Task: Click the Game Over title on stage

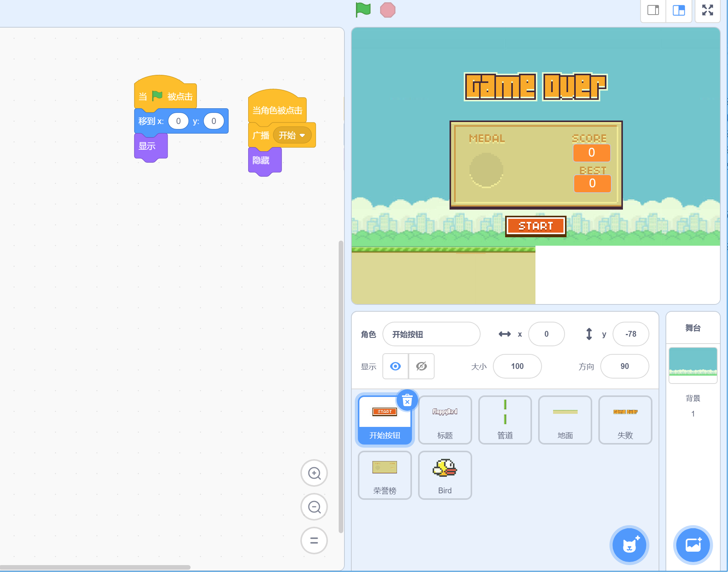Action: 535,87
